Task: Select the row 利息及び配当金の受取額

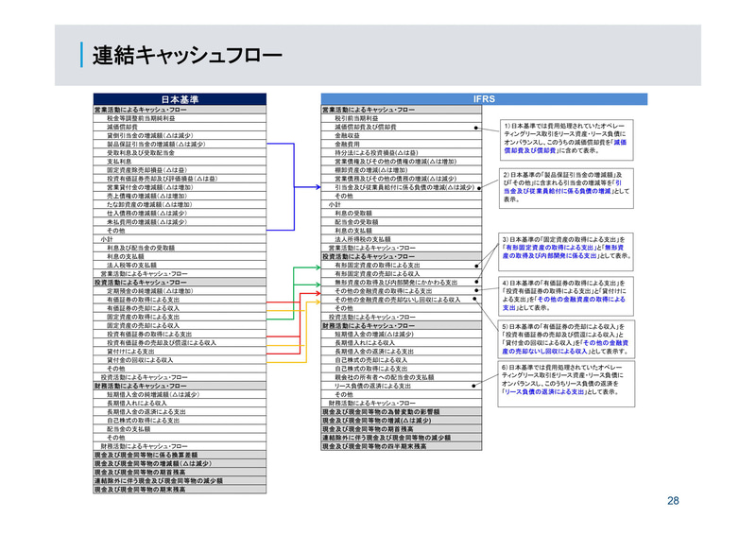Action: [x=180, y=248]
